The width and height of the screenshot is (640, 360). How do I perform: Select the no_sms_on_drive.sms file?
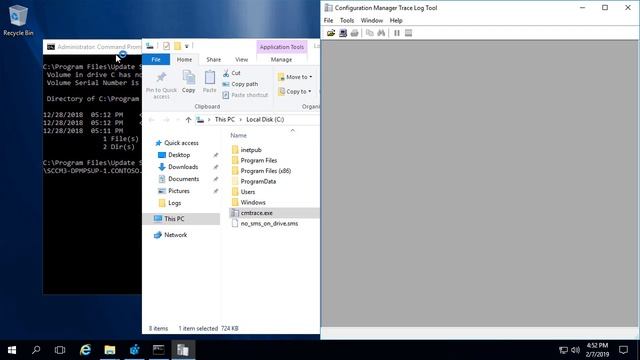(x=269, y=224)
